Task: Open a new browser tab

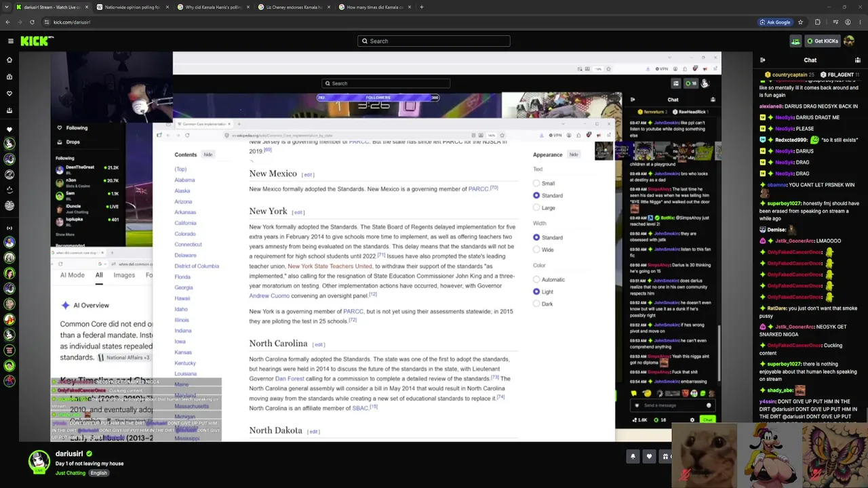Action: pyautogui.click(x=422, y=7)
